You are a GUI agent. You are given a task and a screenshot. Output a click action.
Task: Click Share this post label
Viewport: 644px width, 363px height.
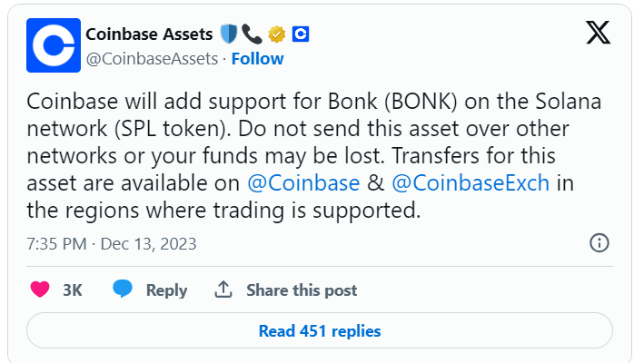[x=302, y=290]
